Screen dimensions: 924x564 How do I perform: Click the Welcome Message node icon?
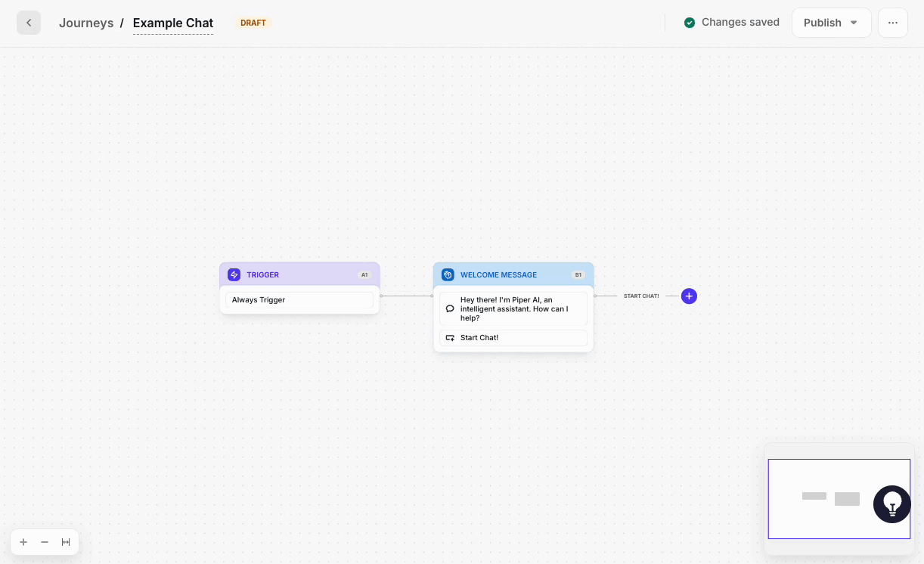tap(448, 275)
